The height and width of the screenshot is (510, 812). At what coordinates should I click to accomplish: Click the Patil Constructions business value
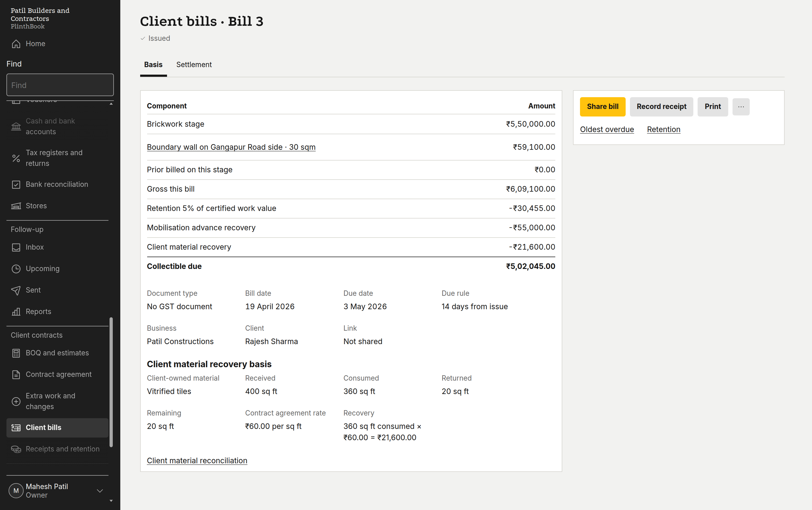[180, 341]
